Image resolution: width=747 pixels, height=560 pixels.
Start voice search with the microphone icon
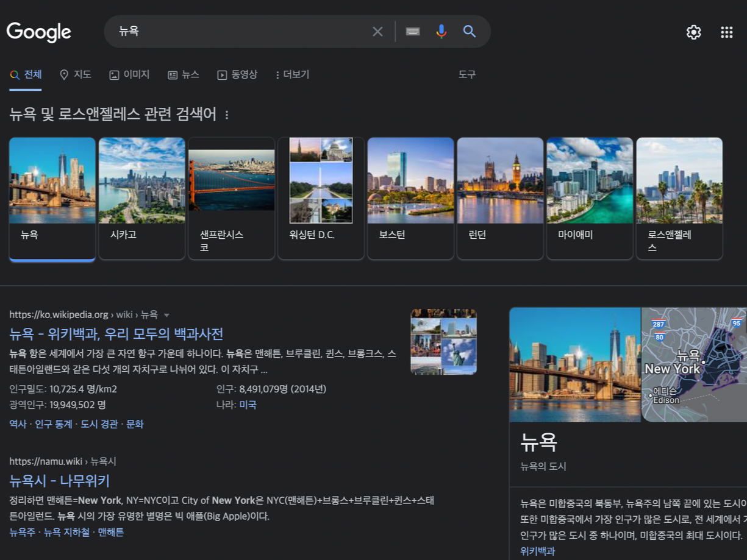[x=440, y=31]
